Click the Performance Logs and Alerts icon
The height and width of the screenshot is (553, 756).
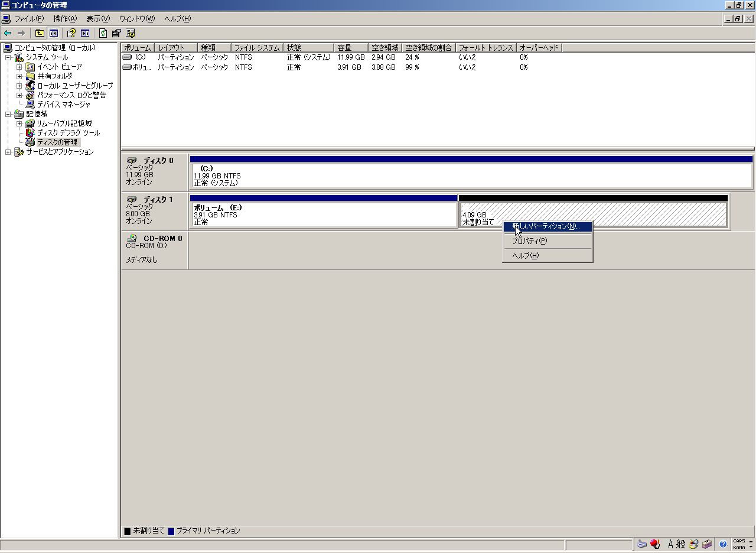point(30,95)
